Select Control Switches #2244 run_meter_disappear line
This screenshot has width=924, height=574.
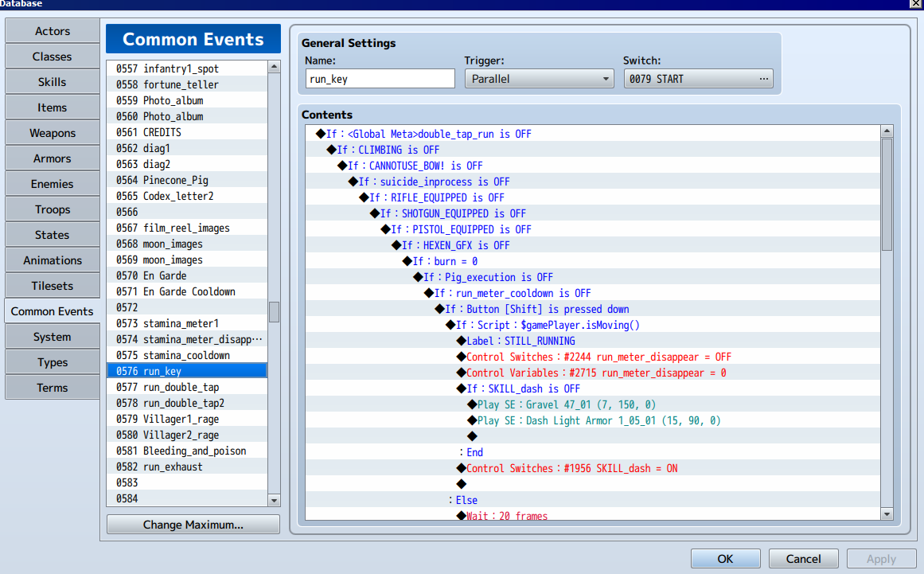594,357
